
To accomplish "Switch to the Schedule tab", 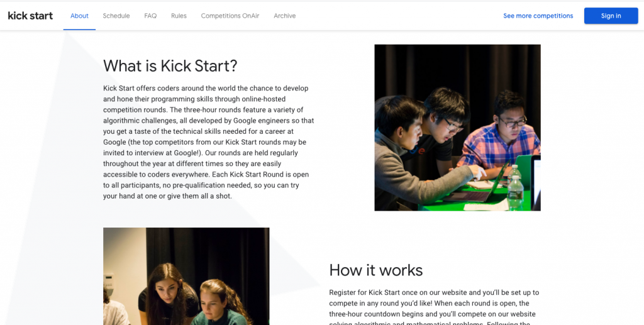I will pos(116,16).
